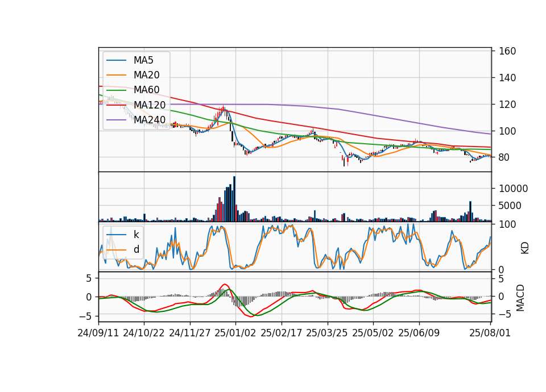The width and height of the screenshot is (546, 392).
Task: Click the tallest volume bar near 25/01/02
Action: [x=234, y=199]
